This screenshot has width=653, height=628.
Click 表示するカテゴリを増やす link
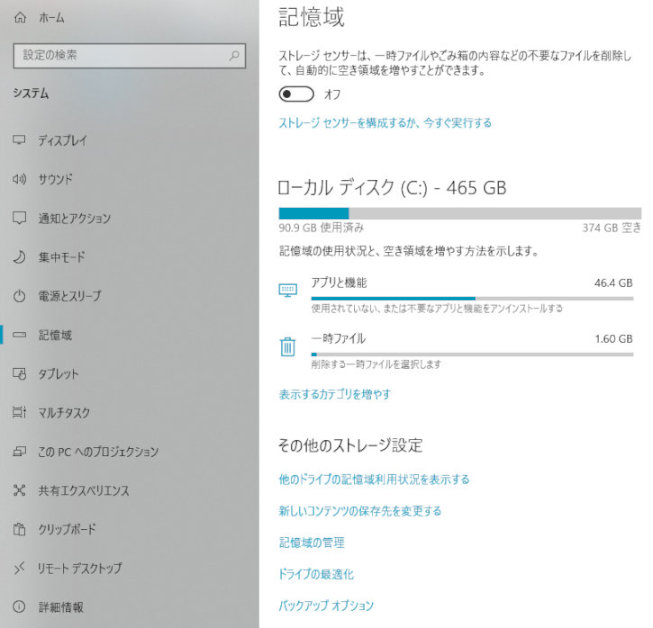pyautogui.click(x=335, y=394)
